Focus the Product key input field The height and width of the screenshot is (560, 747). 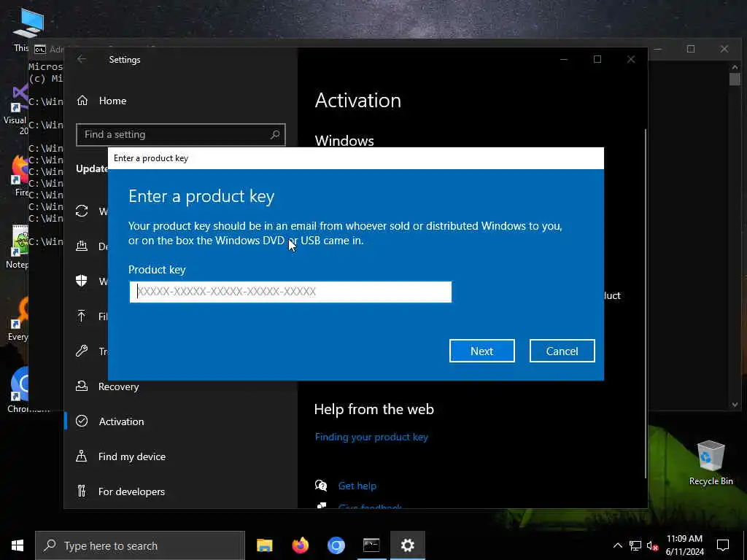[290, 292]
